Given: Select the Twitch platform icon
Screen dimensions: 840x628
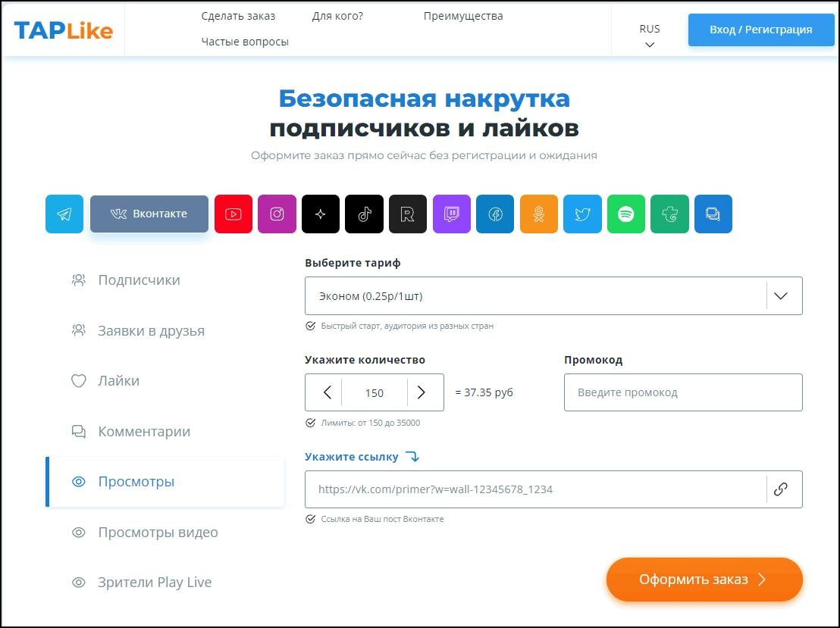Looking at the screenshot, I should 452,214.
